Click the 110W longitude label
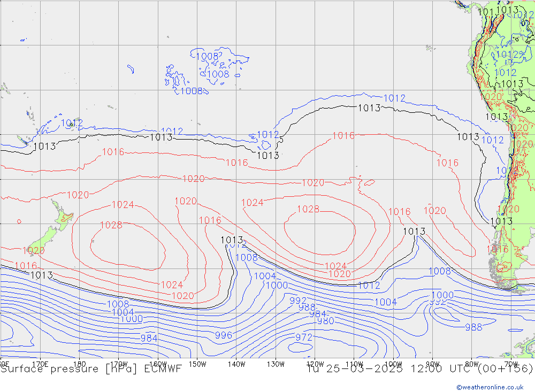 tap(354, 364)
